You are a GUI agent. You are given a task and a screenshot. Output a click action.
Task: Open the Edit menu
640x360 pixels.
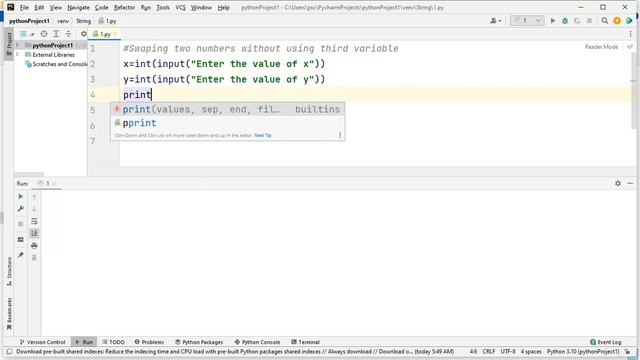(39, 7)
